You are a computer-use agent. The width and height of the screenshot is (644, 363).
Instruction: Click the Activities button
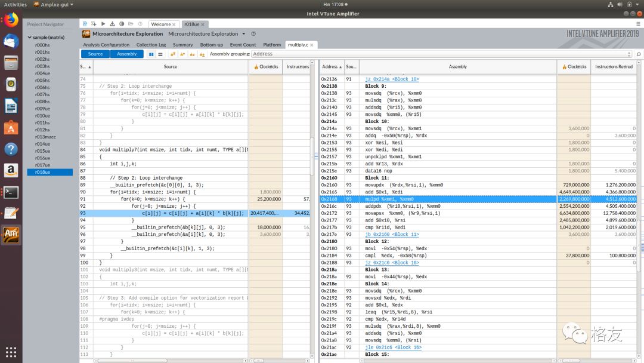pos(15,5)
